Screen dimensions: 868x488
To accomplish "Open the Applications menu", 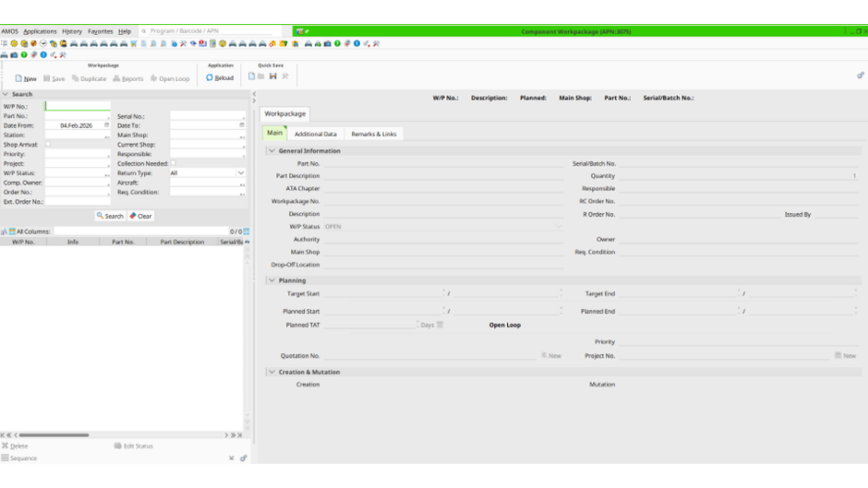I will [40, 31].
